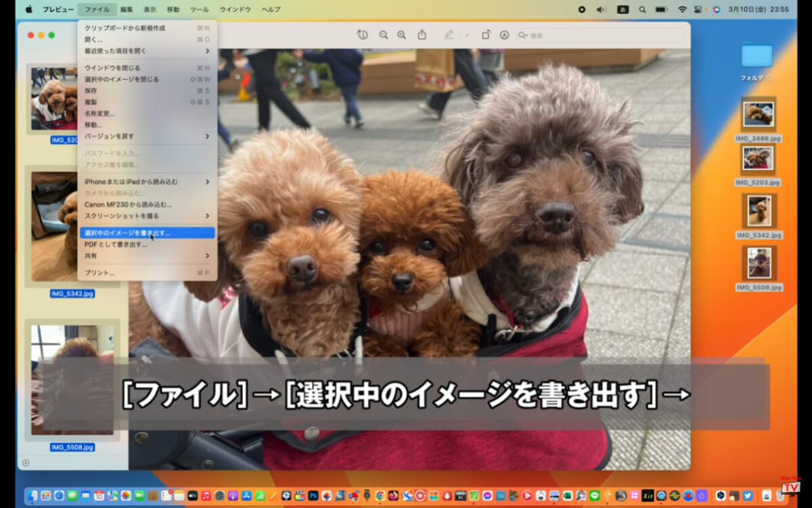Choose PDFとして書き出す... menu item

(147, 244)
